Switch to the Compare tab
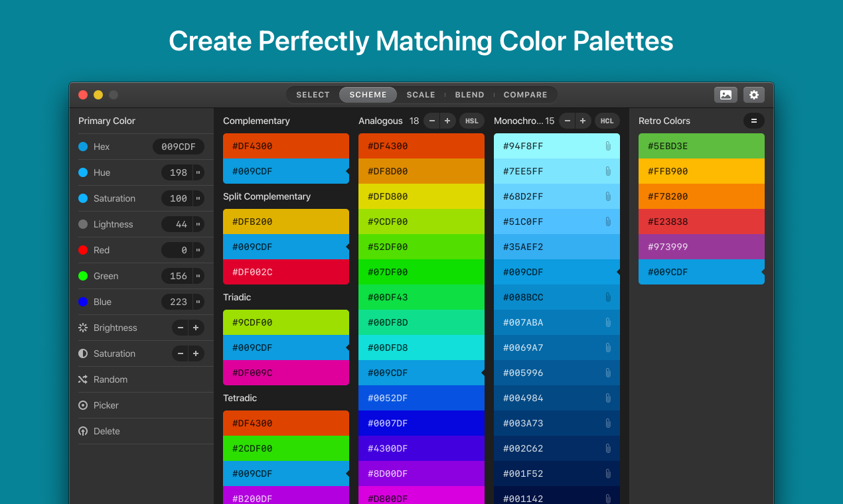 point(525,95)
